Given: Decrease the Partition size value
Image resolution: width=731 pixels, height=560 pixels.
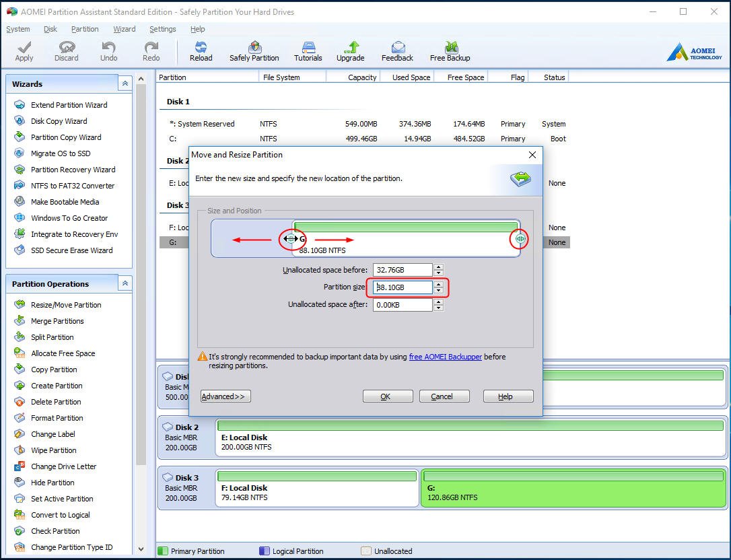Looking at the screenshot, I should (438, 291).
